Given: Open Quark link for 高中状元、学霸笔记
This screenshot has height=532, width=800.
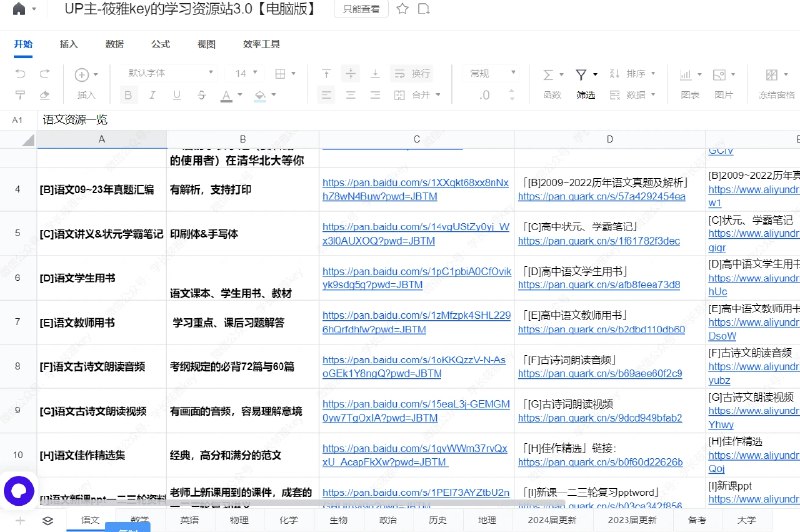Looking at the screenshot, I should coord(599,241).
